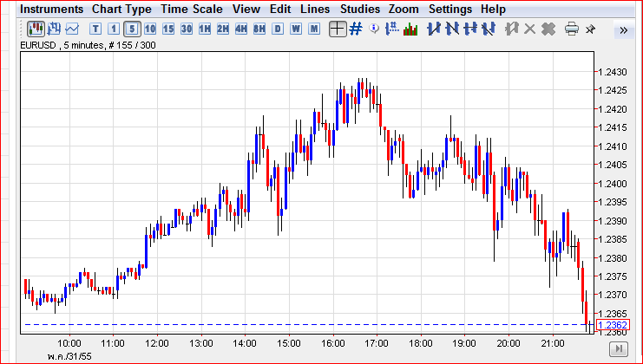Image resolution: width=643 pixels, height=364 pixels.
Task: Select the fourth diagonal line tool
Action: [x=488, y=29]
